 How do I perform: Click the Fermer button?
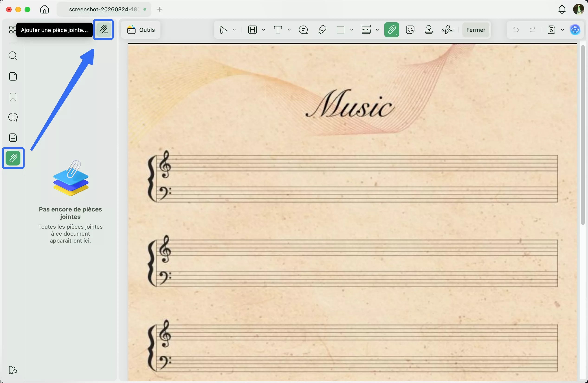click(476, 30)
